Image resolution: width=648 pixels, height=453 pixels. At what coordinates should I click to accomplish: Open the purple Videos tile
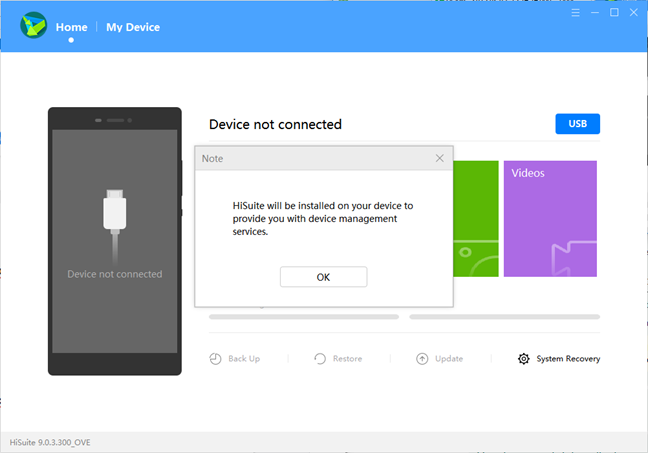550,219
